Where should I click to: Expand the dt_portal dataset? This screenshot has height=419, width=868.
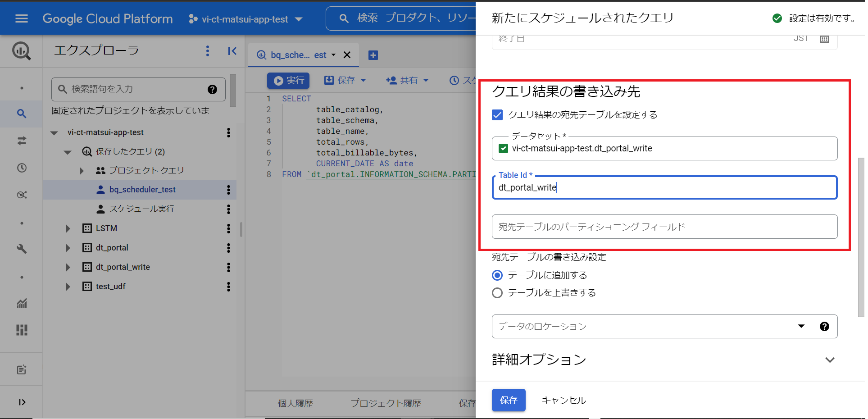tap(68, 248)
